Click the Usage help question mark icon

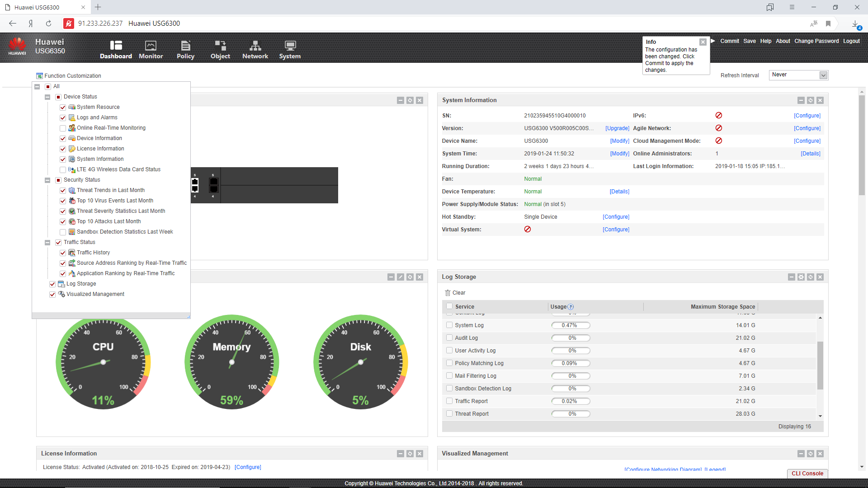tap(571, 307)
